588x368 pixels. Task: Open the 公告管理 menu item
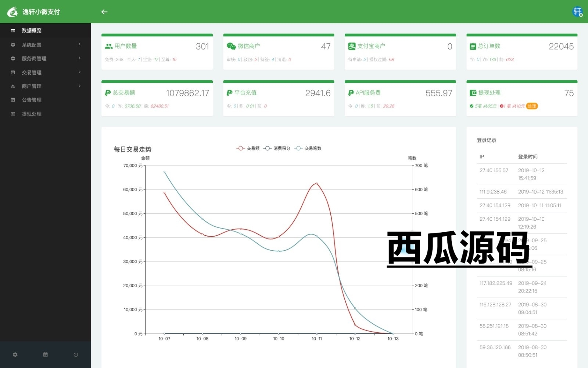click(46, 100)
